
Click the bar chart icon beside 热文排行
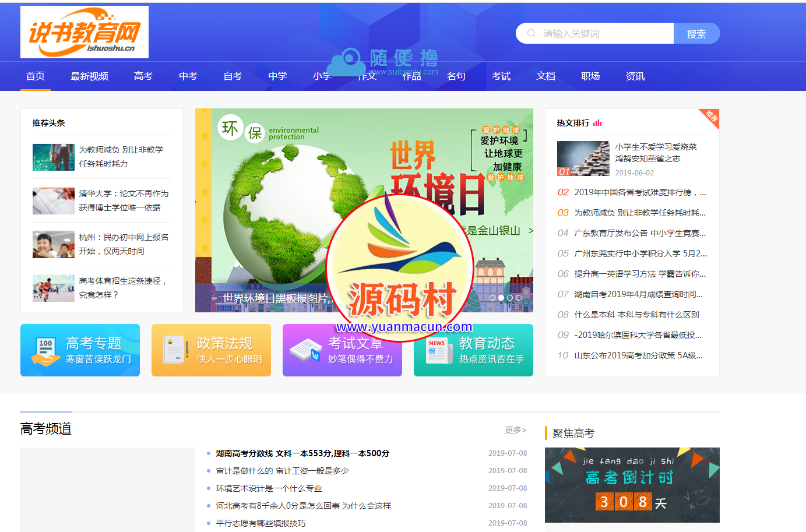[x=597, y=123]
